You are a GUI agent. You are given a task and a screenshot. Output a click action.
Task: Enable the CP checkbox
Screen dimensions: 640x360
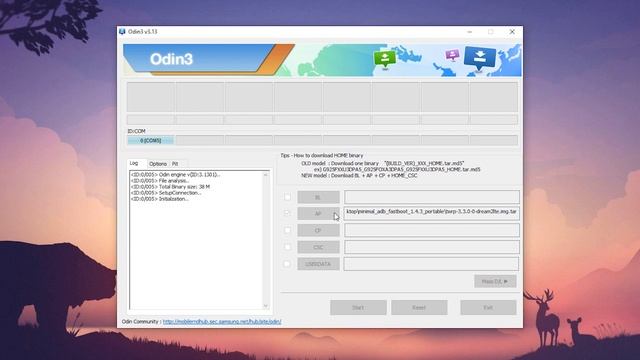287,230
